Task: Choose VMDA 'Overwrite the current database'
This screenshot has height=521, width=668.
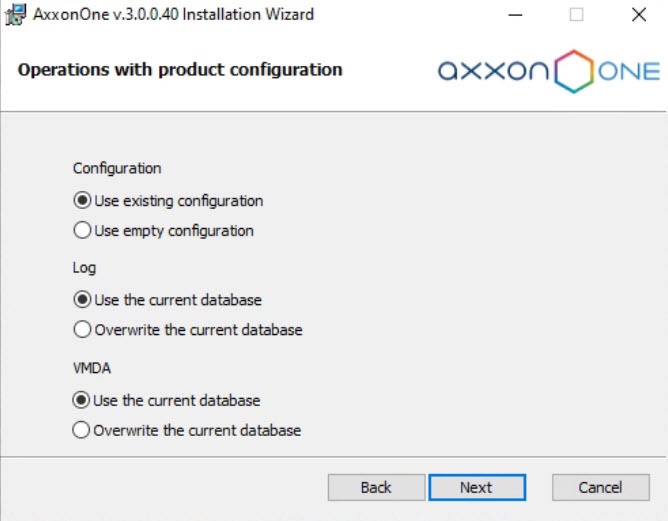Action: [81, 430]
